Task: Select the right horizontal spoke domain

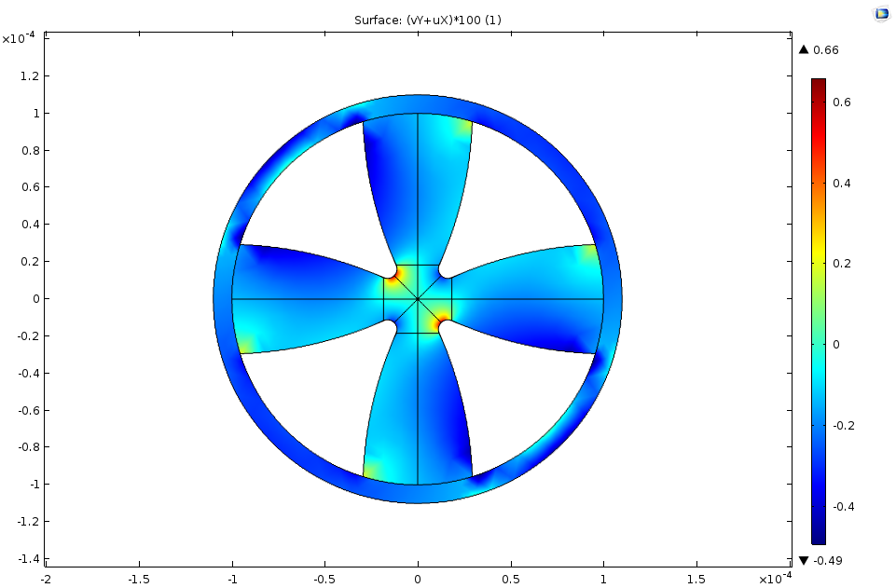Action: [x=536, y=299]
